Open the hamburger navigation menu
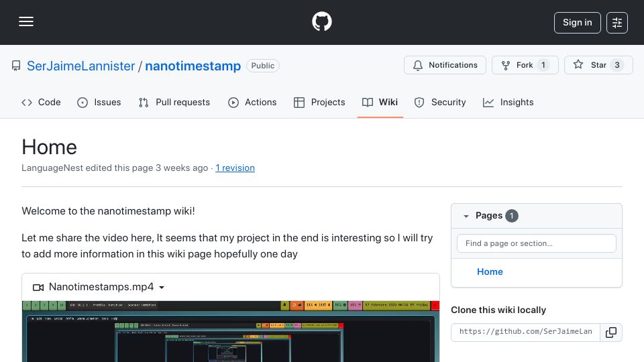The image size is (644, 362). 26,21
